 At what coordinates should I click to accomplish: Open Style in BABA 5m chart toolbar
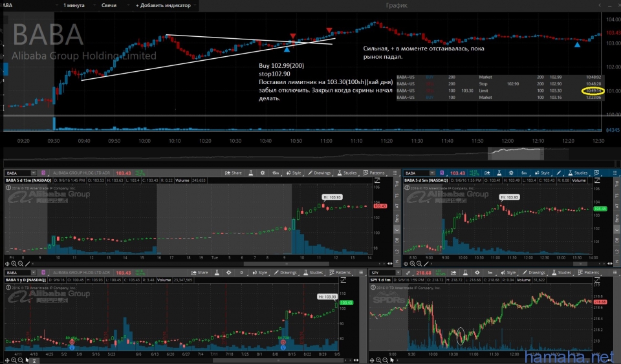tap(542, 173)
